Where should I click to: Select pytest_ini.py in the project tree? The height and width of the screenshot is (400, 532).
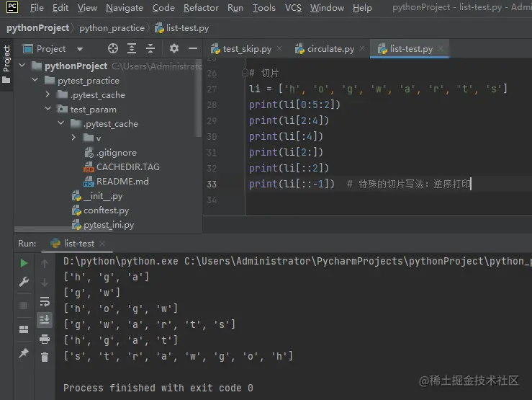[x=103, y=225]
